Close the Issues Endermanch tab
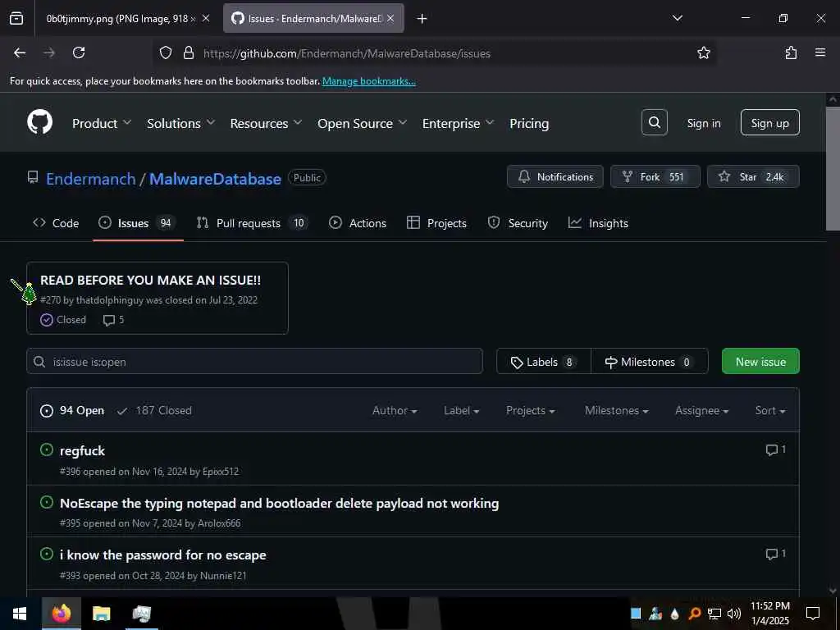Image resolution: width=840 pixels, height=630 pixels. click(390, 19)
